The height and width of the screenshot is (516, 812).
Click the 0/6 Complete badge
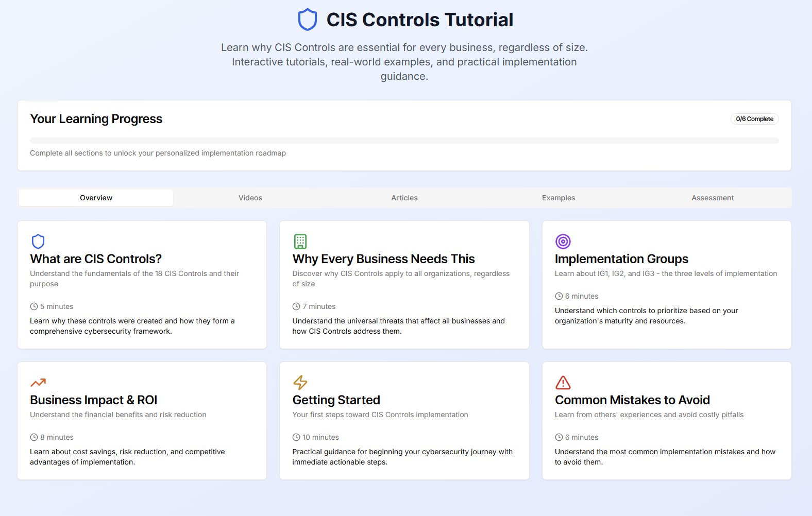tap(754, 119)
